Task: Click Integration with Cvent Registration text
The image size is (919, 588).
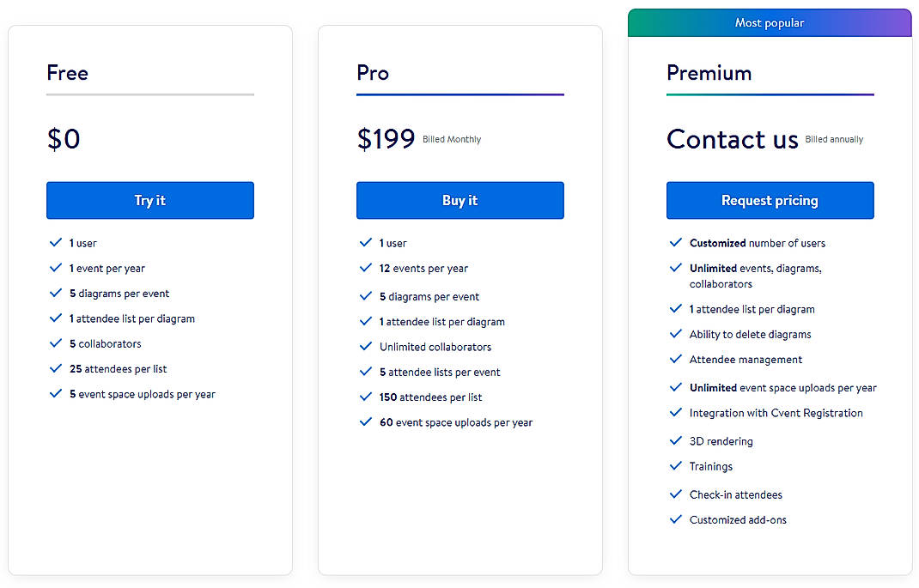Action: pos(776,413)
